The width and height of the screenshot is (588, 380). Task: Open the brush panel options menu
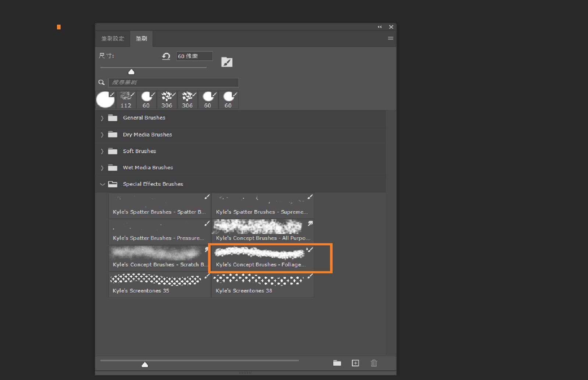click(390, 38)
